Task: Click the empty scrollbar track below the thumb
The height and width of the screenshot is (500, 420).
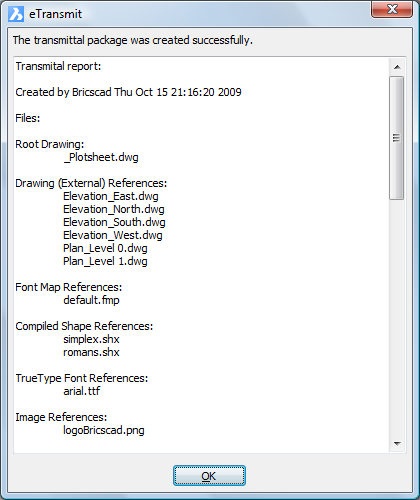Action: point(397,317)
